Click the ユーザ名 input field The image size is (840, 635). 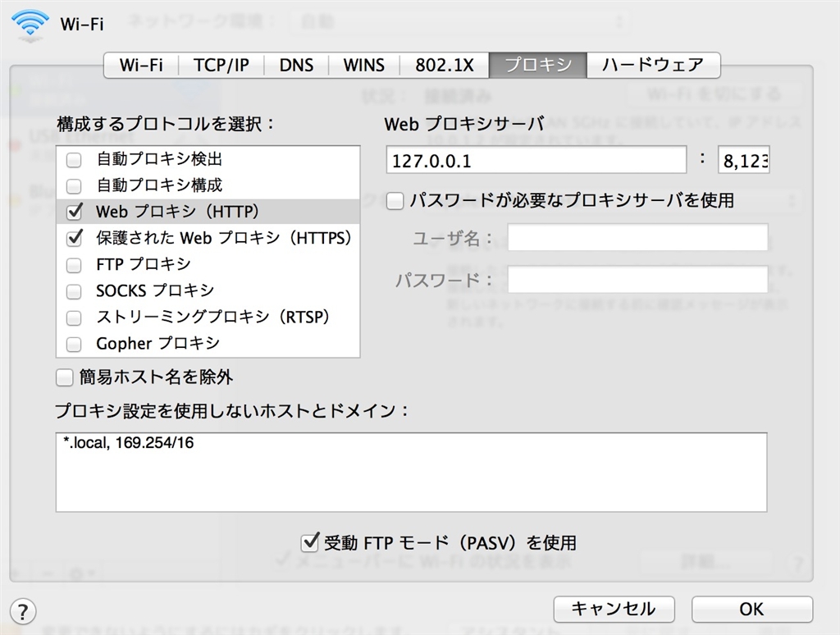coord(637,237)
